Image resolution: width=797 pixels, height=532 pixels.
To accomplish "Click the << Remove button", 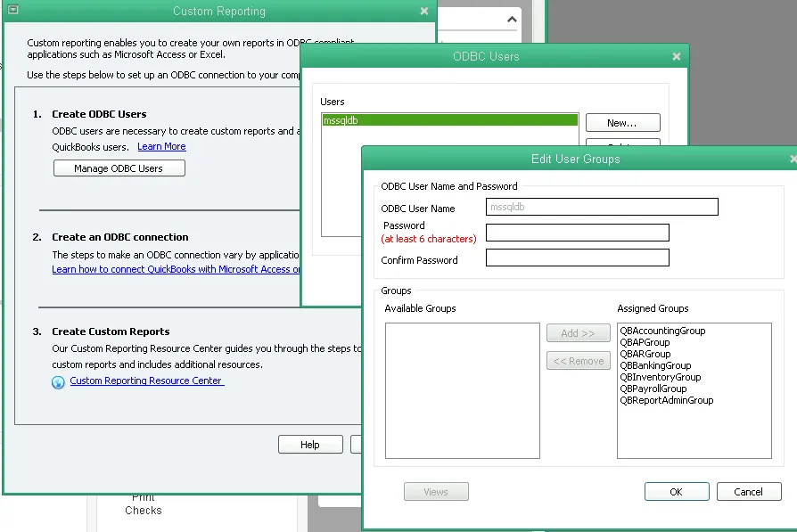I will pyautogui.click(x=579, y=361).
